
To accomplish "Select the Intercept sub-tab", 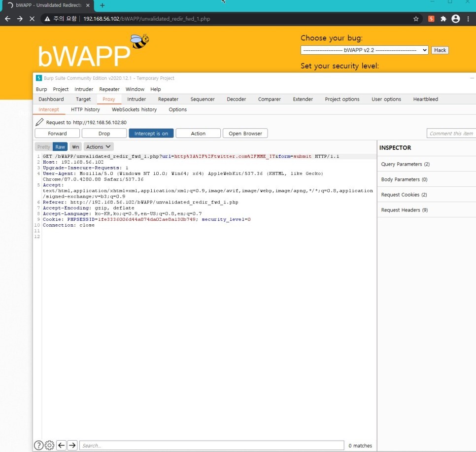I will (49, 109).
